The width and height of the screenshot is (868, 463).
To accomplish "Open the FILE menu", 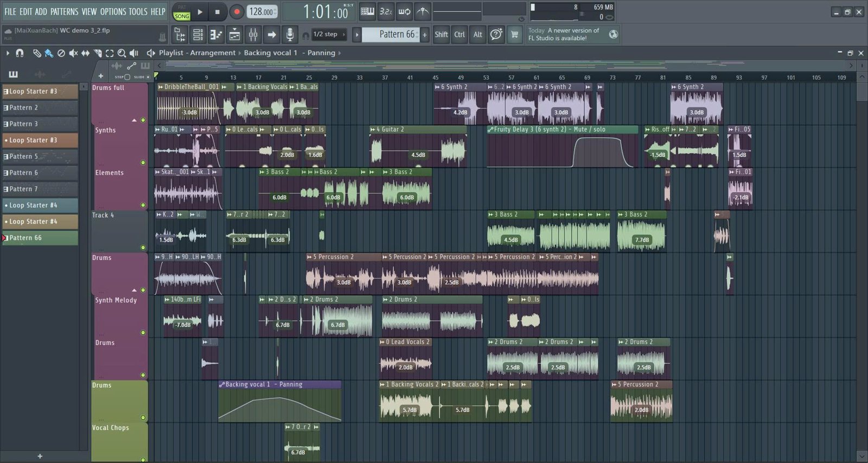I will pyautogui.click(x=10, y=11).
